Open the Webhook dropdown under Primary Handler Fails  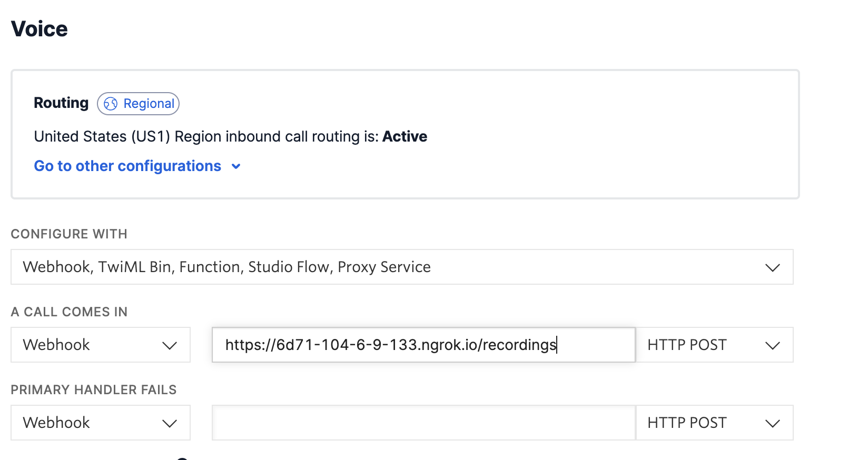tap(101, 423)
